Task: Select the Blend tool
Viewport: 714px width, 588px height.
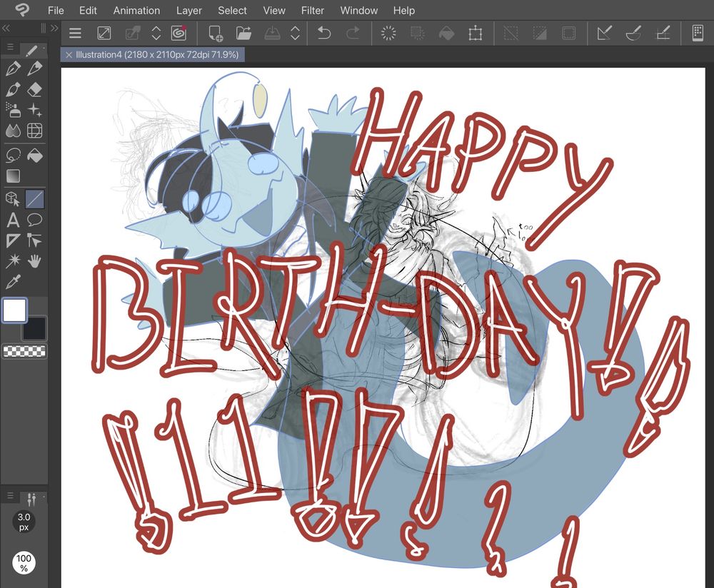Action: [13, 131]
